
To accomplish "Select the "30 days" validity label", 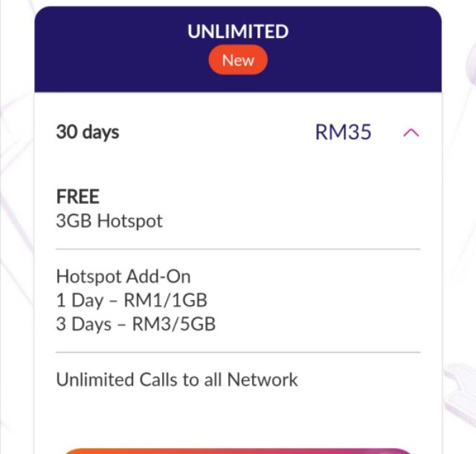I will coord(88,132).
